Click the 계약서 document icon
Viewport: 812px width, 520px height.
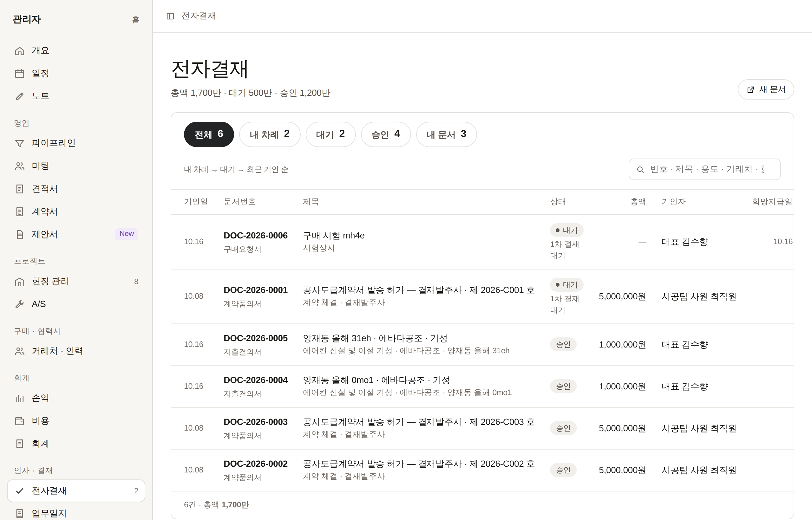(20, 212)
